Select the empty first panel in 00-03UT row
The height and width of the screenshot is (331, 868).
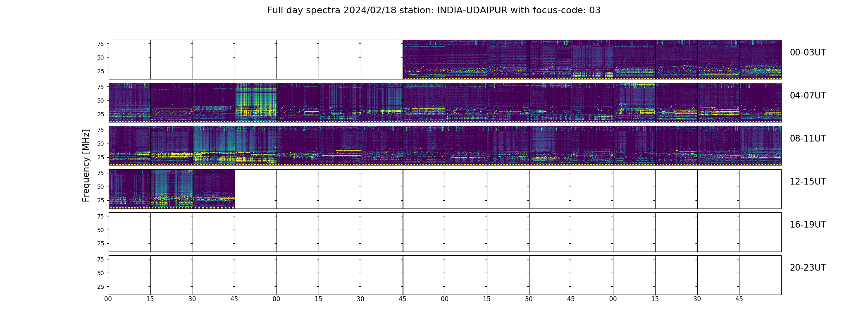(130, 59)
